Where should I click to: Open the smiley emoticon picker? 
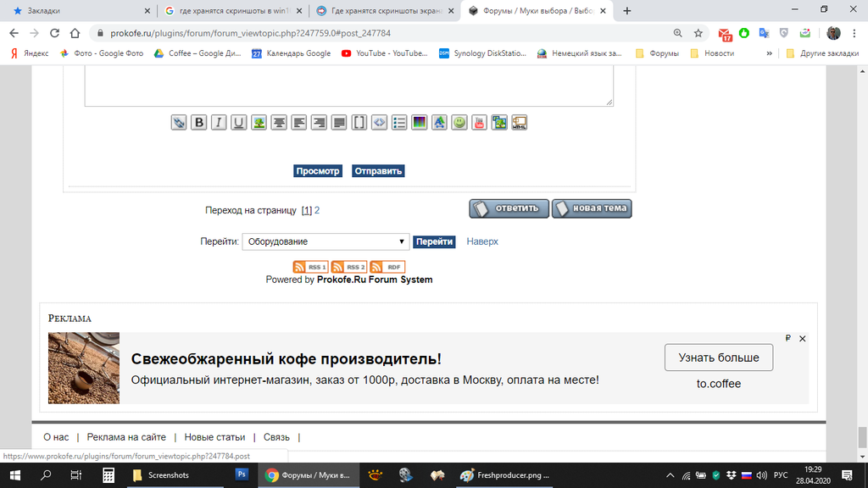(x=459, y=122)
